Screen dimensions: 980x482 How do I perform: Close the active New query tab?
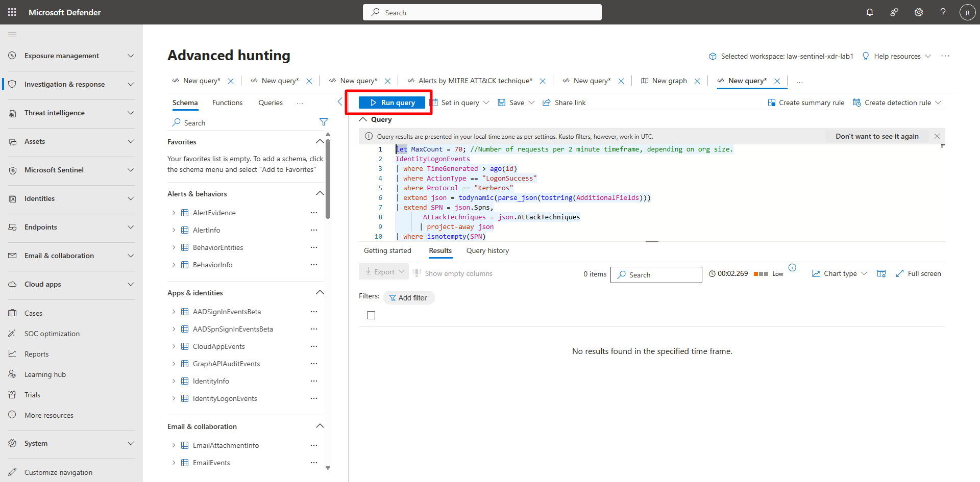pos(777,81)
